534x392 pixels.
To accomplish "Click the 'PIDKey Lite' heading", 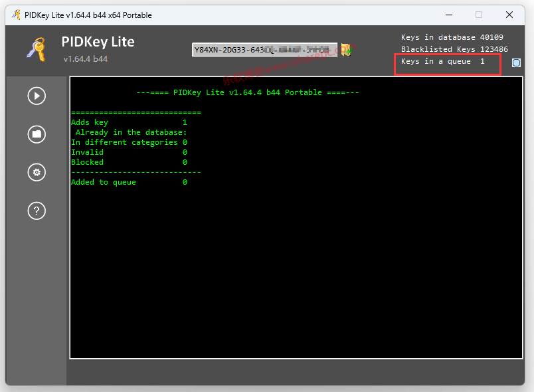I will pos(98,42).
